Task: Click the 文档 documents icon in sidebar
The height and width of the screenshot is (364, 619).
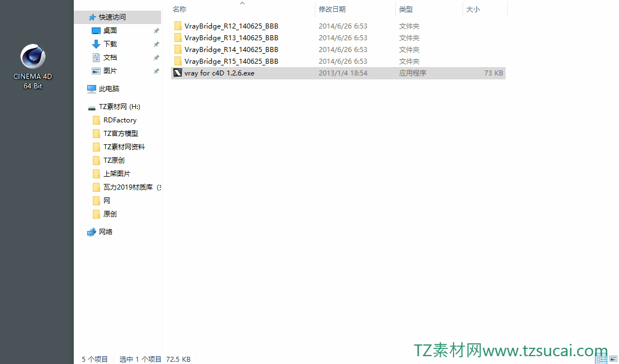Action: pyautogui.click(x=96, y=57)
